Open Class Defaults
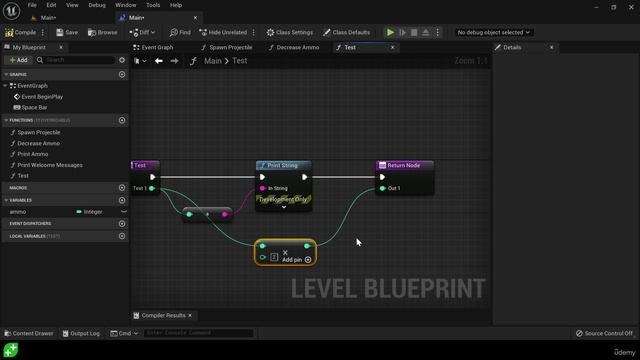The width and height of the screenshot is (640, 360). 347,32
